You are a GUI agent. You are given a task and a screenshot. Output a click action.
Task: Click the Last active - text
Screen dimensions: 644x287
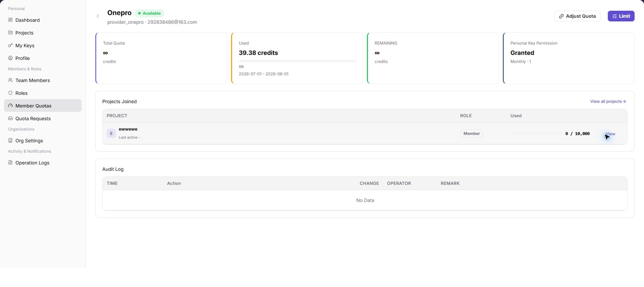click(129, 137)
